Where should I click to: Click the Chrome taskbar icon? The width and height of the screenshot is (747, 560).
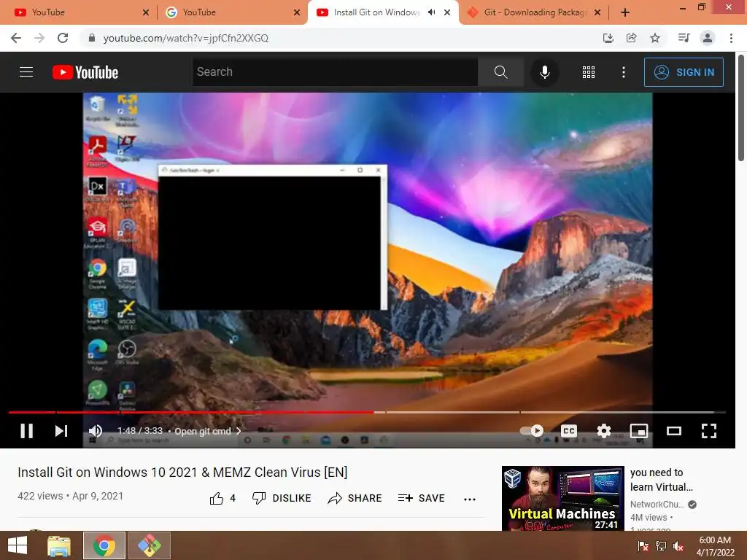tap(104, 545)
